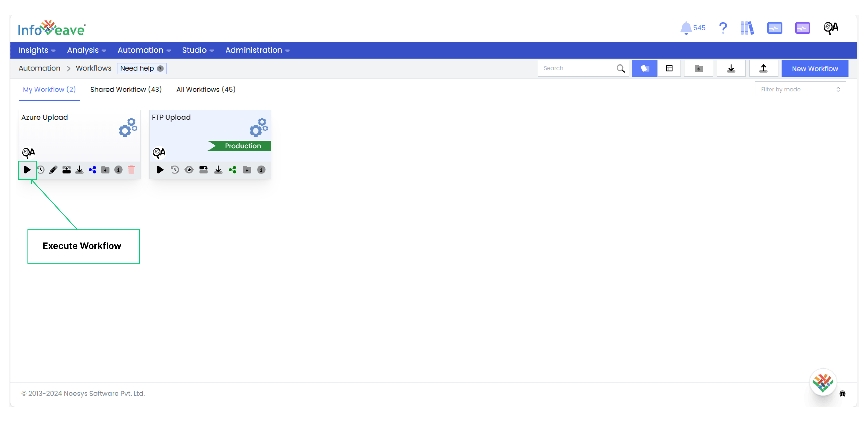
Task: Click Execute Workflow button on Azure Upload
Action: click(27, 170)
